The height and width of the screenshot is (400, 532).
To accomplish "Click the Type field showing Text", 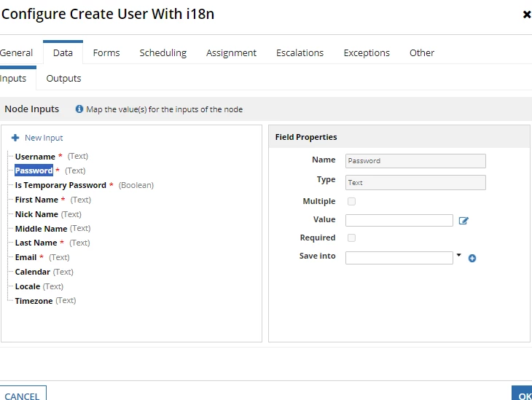I will point(415,183).
